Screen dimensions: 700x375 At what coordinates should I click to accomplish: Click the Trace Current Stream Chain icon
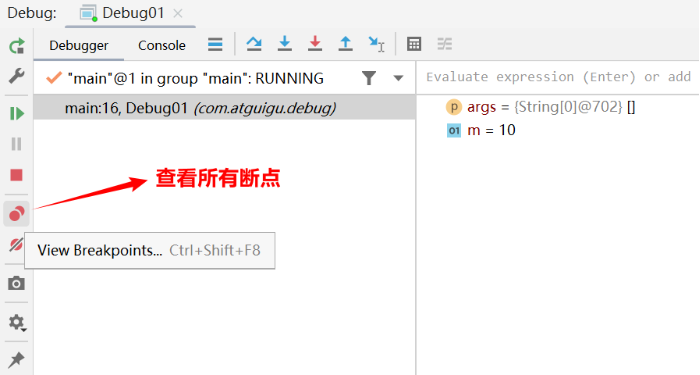tap(445, 44)
